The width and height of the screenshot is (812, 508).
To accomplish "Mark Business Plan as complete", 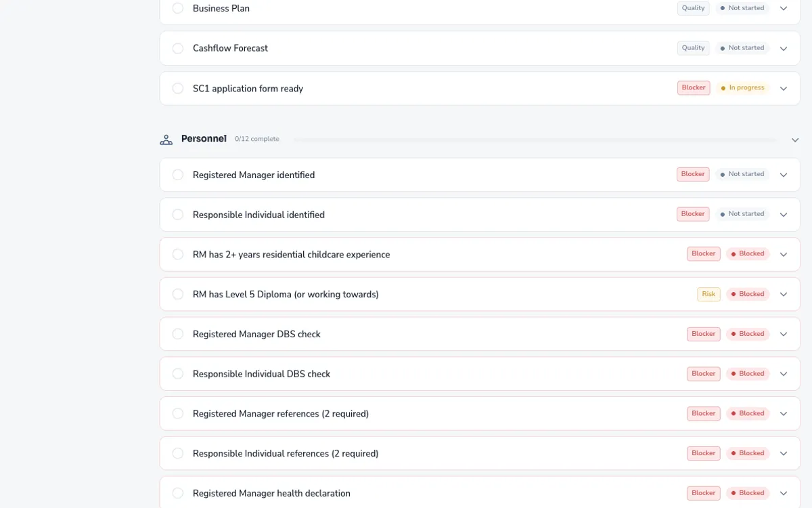I will pos(177,8).
